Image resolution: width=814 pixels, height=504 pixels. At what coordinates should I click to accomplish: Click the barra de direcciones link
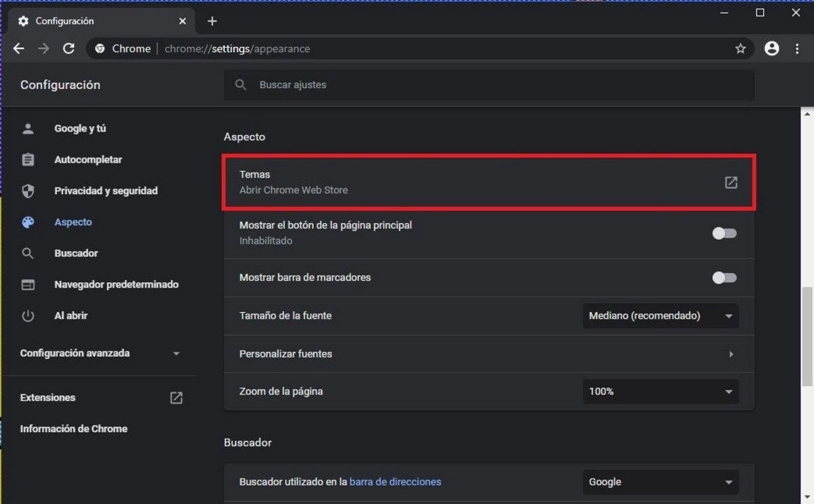tap(395, 482)
